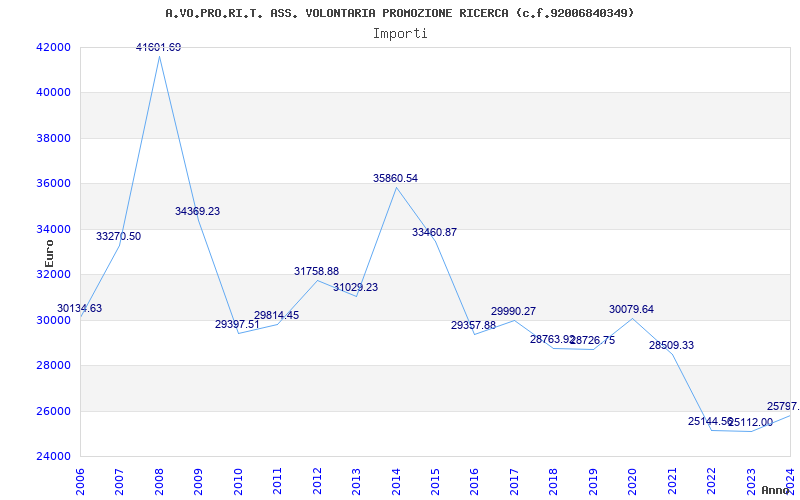This screenshot has height=500, width=800.
Task: Click the data label 30134.63
Action: [x=80, y=308]
